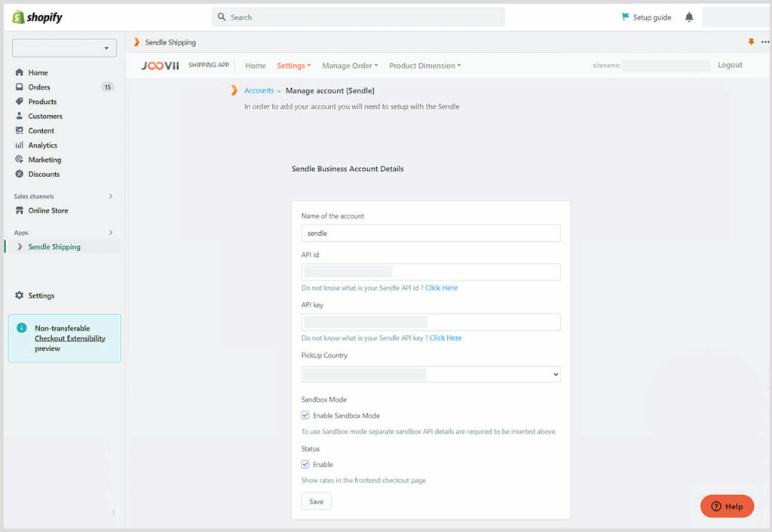The width and height of the screenshot is (772, 532).
Task: Open the notifications bell
Action: pyautogui.click(x=689, y=17)
